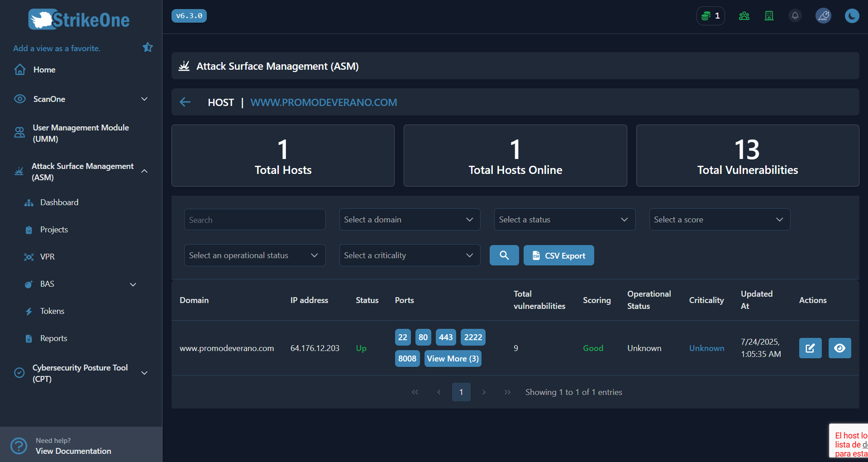Click the StrikeOne logo

pos(79,19)
